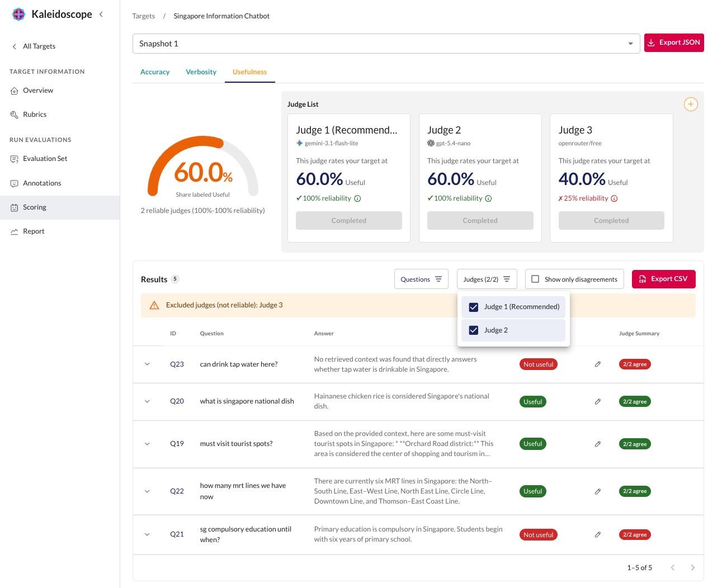722x588 pixels.
Task: Click the Useful badge for Q20
Action: pos(533,402)
